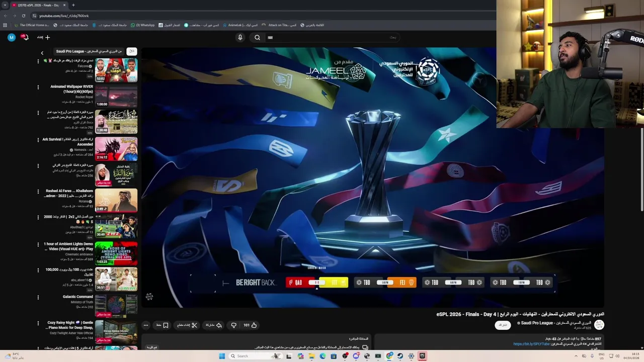Open options for Galactic Command video
This screenshot has width=644, height=362.
38,297
